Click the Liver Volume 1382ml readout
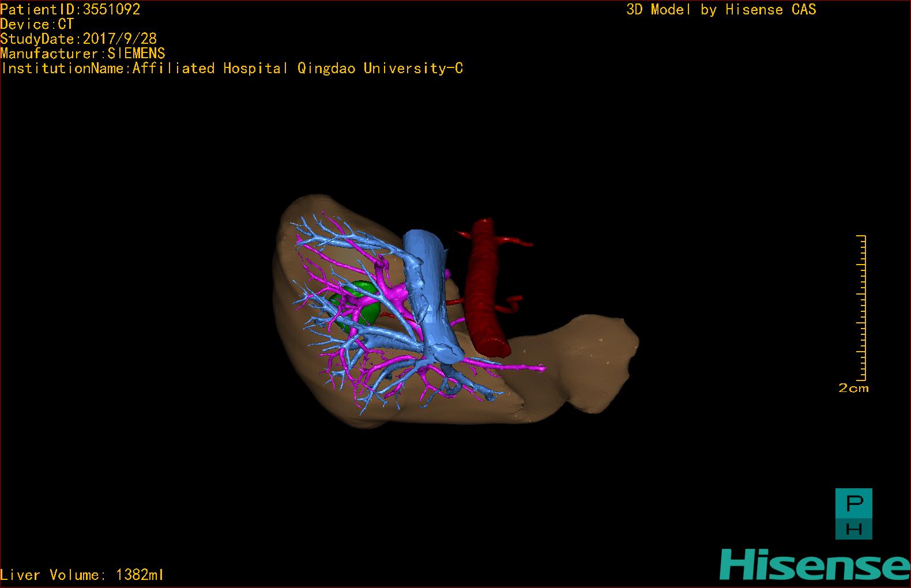The height and width of the screenshot is (588, 911). tap(82, 575)
